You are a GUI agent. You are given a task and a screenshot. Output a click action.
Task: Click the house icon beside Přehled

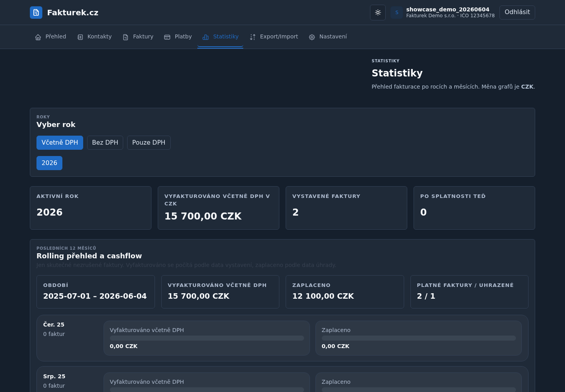38,37
